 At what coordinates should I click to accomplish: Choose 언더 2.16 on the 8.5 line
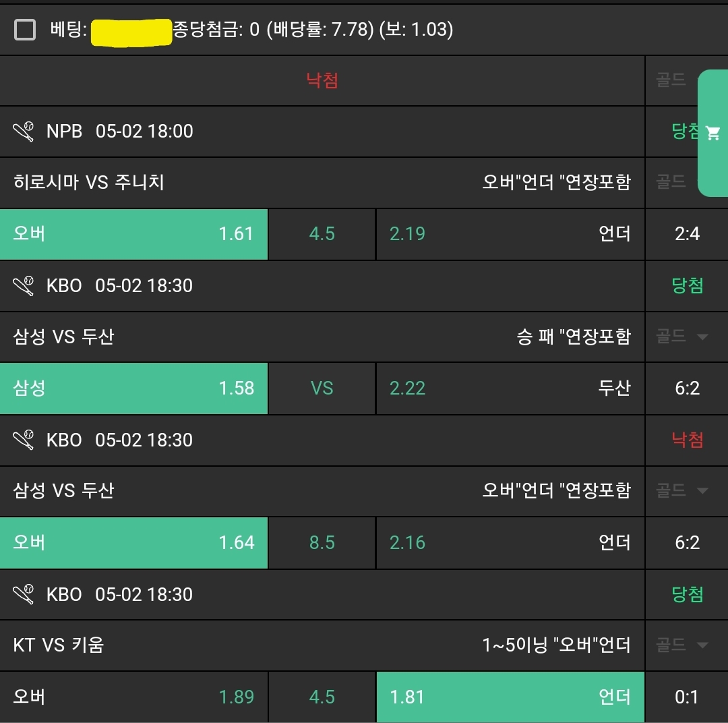pyautogui.click(x=510, y=543)
